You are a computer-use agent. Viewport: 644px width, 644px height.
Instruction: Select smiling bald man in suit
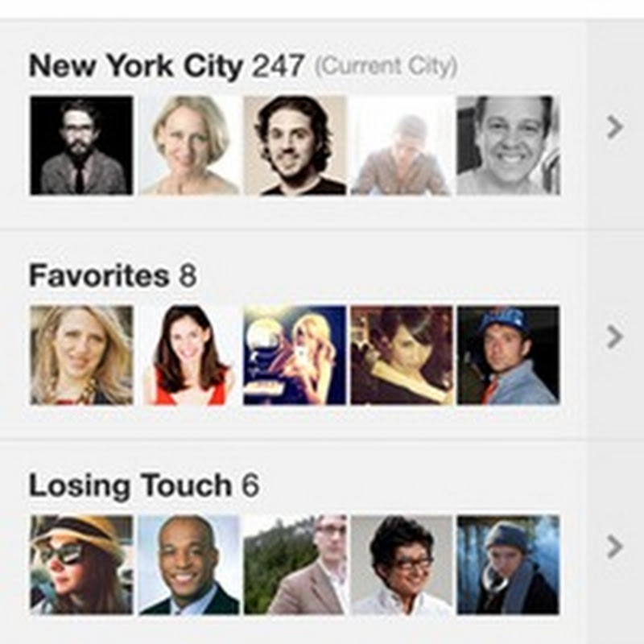pos(188,565)
